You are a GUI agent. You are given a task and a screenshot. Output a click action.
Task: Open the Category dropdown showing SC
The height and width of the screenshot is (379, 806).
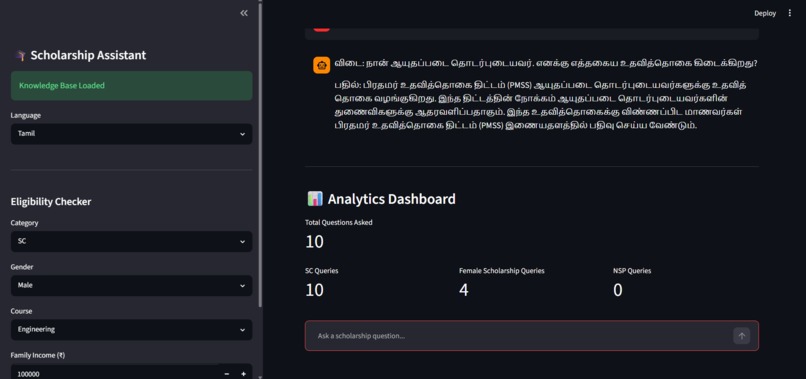(131, 241)
